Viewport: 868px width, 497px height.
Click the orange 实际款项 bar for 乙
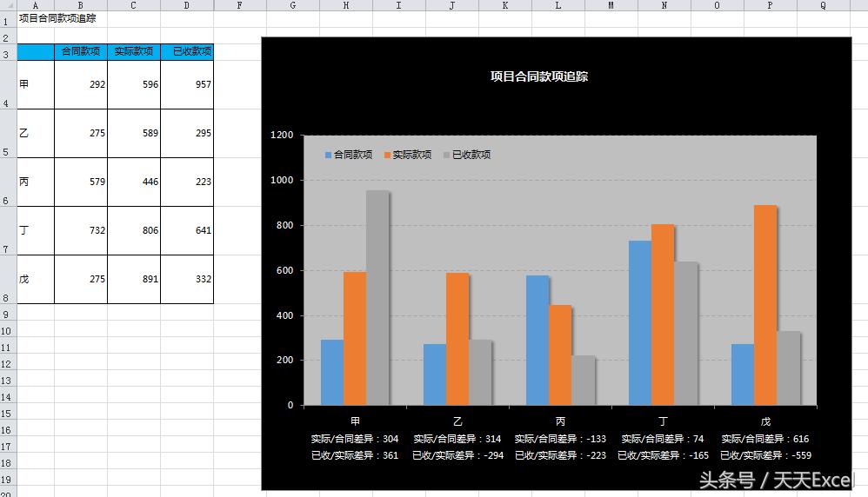click(457, 339)
